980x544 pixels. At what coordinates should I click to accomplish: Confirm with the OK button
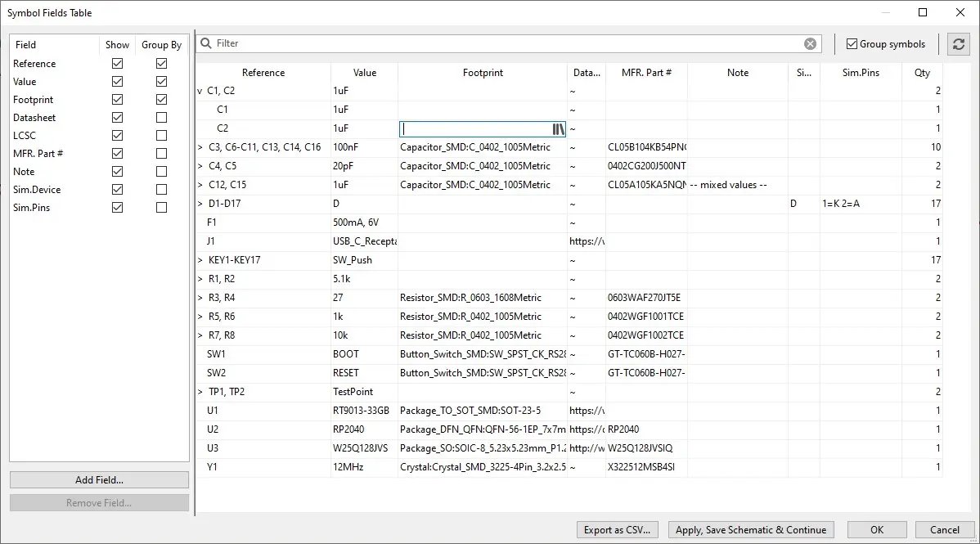point(877,529)
